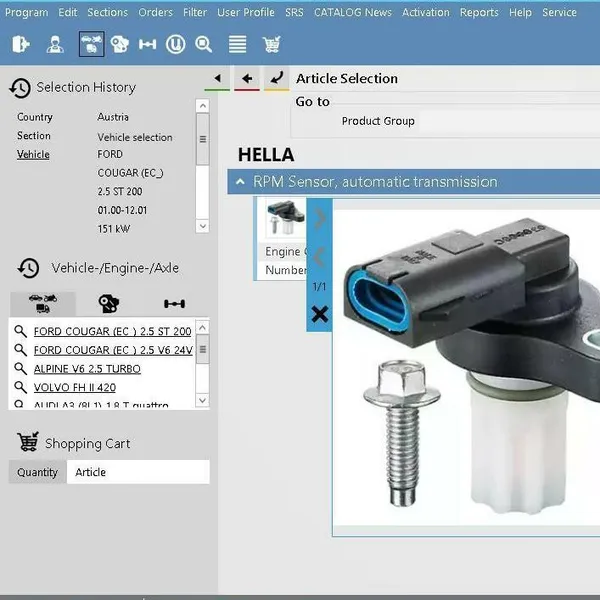This screenshot has width=600, height=600.
Task: Open the User Profile menu
Action: click(x=246, y=13)
